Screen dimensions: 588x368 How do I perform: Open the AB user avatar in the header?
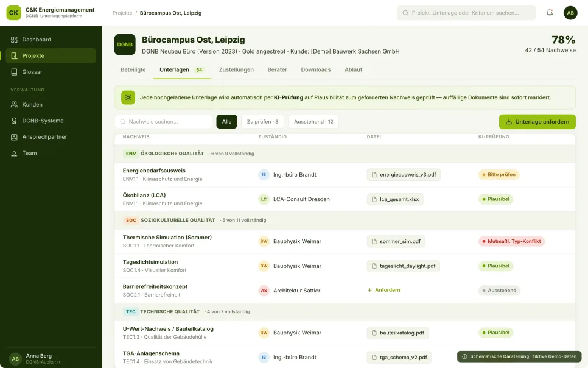(x=570, y=13)
